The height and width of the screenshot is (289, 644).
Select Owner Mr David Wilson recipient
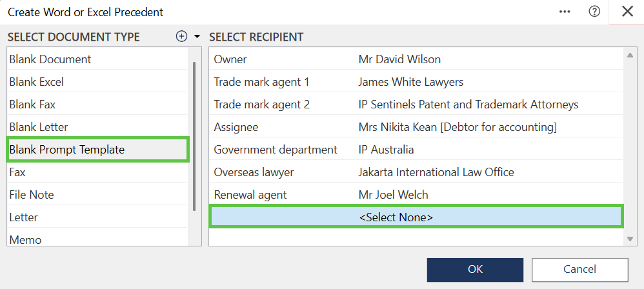[399, 59]
